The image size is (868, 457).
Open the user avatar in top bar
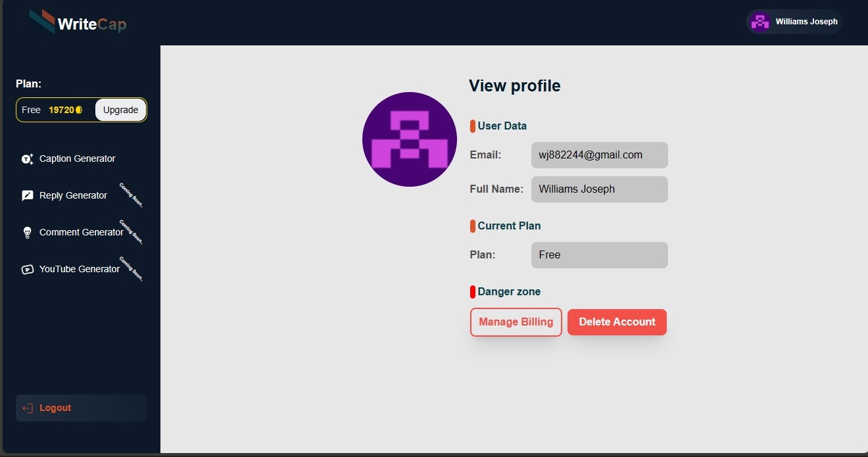pyautogui.click(x=761, y=22)
